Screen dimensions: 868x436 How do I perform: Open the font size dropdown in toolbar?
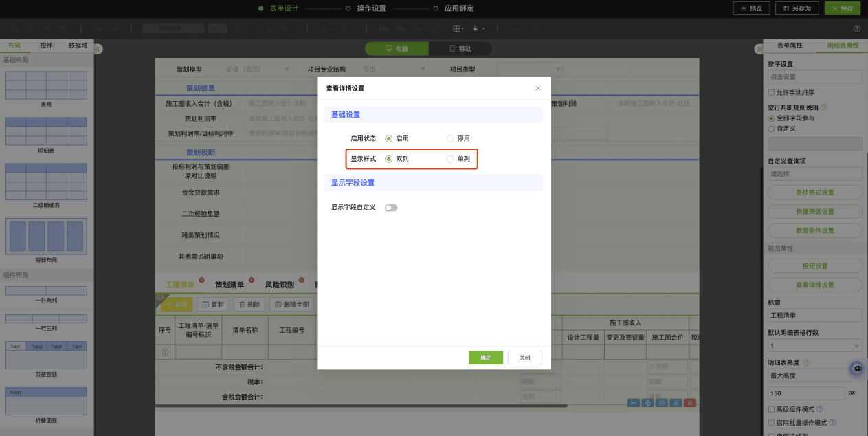click(217, 28)
